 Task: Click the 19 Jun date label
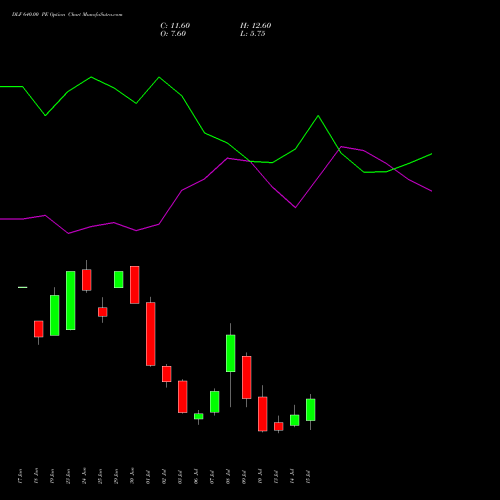52,476
